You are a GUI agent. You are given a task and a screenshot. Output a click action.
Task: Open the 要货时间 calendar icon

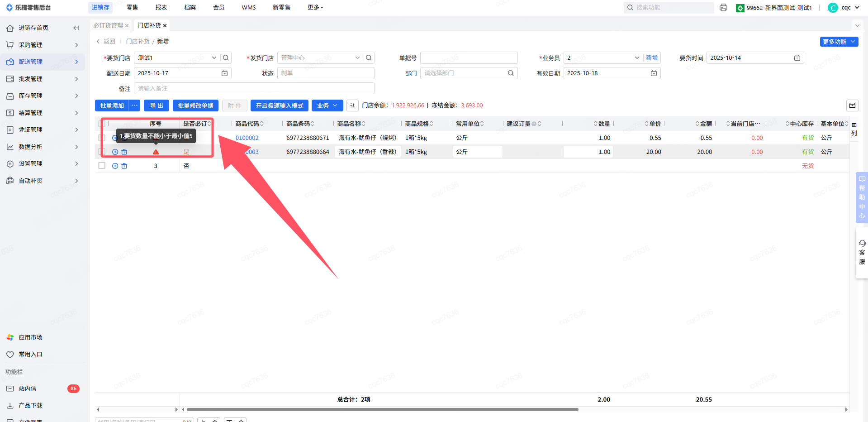point(797,58)
